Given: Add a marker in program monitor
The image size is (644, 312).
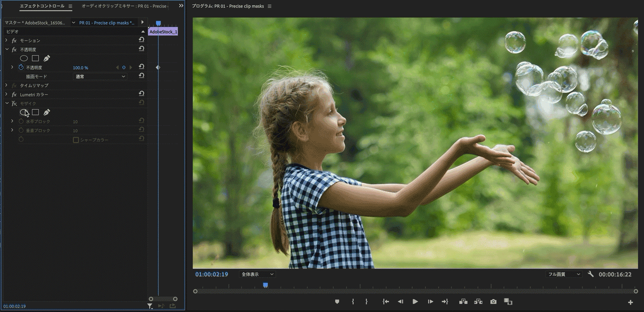Looking at the screenshot, I should (x=337, y=302).
